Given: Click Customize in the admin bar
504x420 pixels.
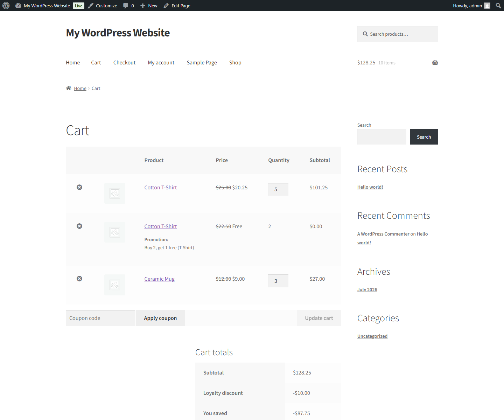Looking at the screenshot, I should point(106,6).
